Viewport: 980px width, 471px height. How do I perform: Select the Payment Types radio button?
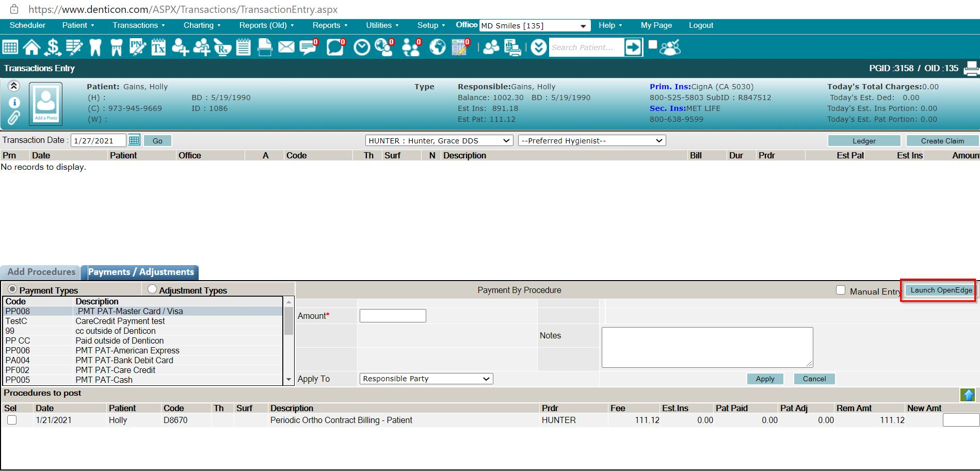click(12, 289)
